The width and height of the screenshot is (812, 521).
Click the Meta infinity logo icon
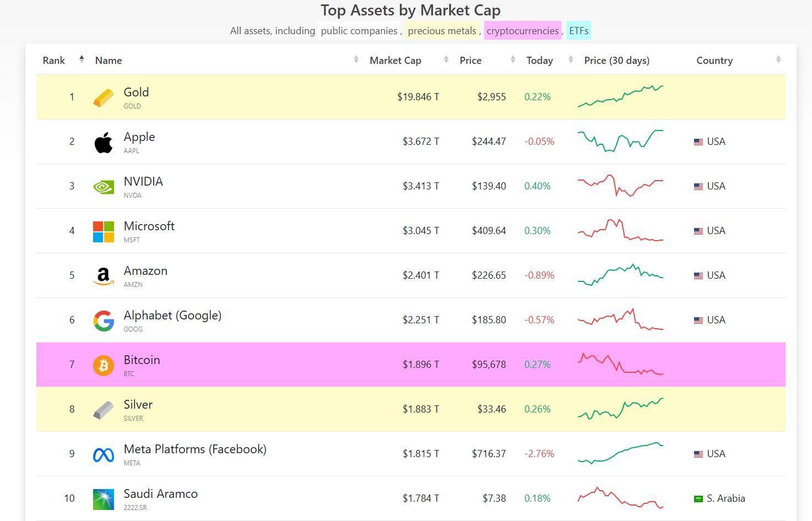click(104, 455)
